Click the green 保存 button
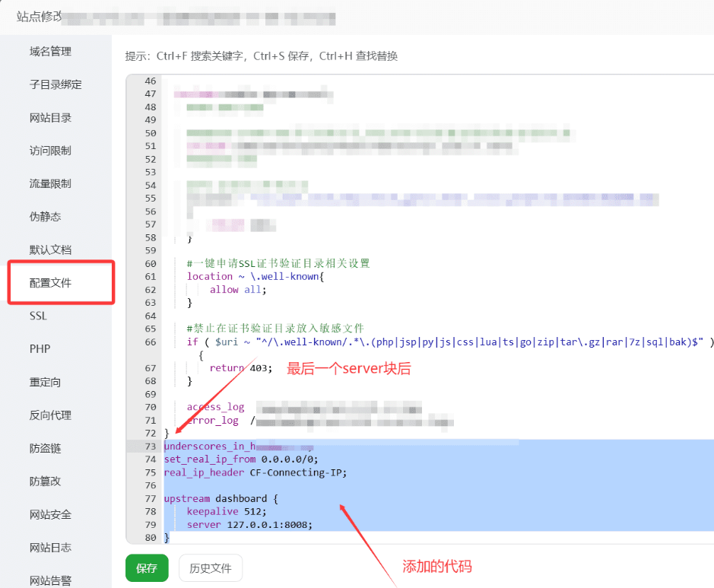714x588 pixels. (x=147, y=567)
